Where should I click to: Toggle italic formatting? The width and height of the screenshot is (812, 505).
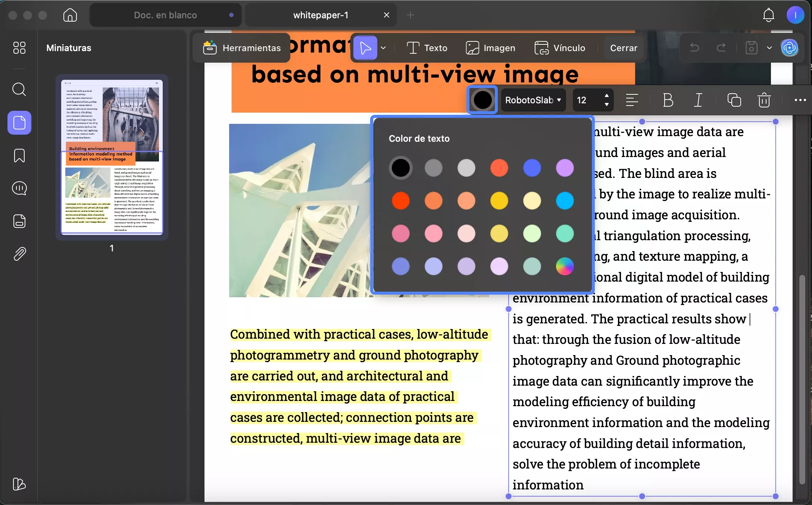tap(698, 100)
